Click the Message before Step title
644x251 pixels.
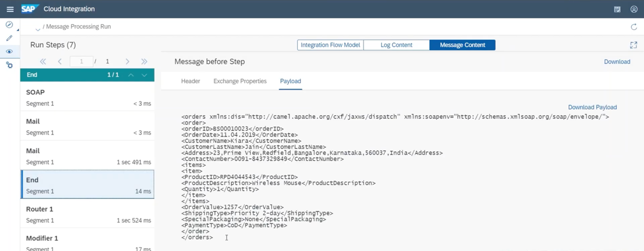click(x=210, y=62)
